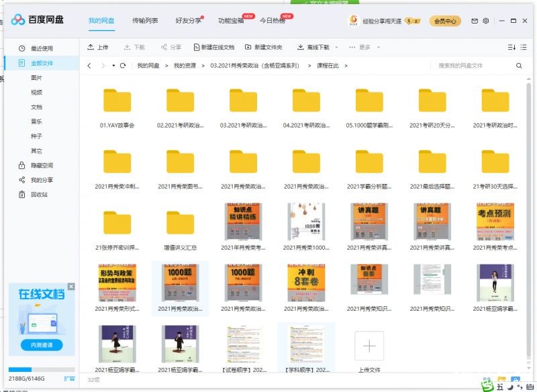The width and height of the screenshot is (537, 392).
Task: Open the 2021肖秀荣图书 folder
Action: click(x=180, y=162)
